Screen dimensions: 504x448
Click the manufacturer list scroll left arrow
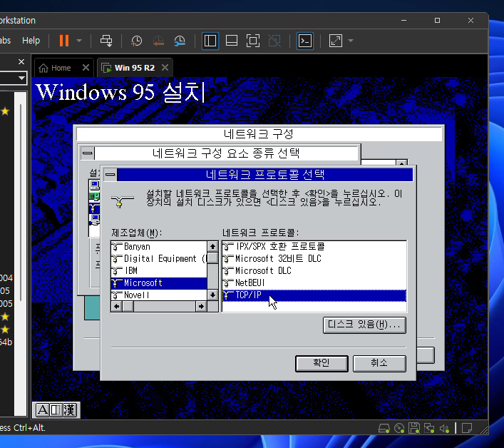pos(117,307)
